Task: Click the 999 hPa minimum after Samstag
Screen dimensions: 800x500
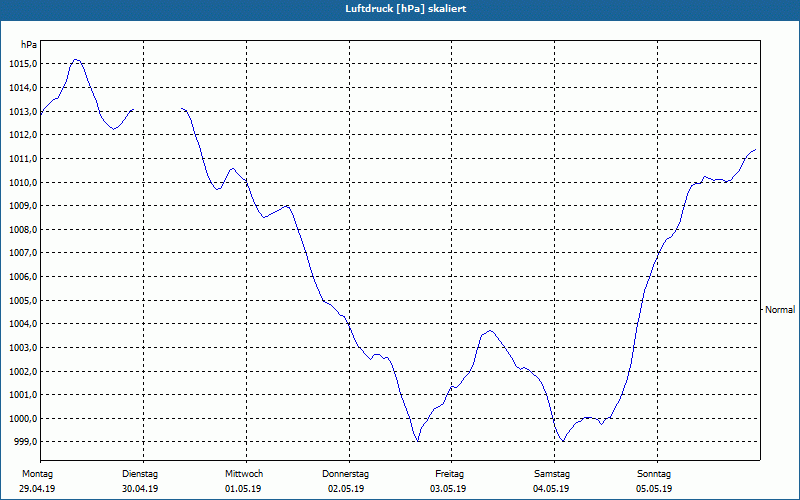Action: tap(562, 440)
